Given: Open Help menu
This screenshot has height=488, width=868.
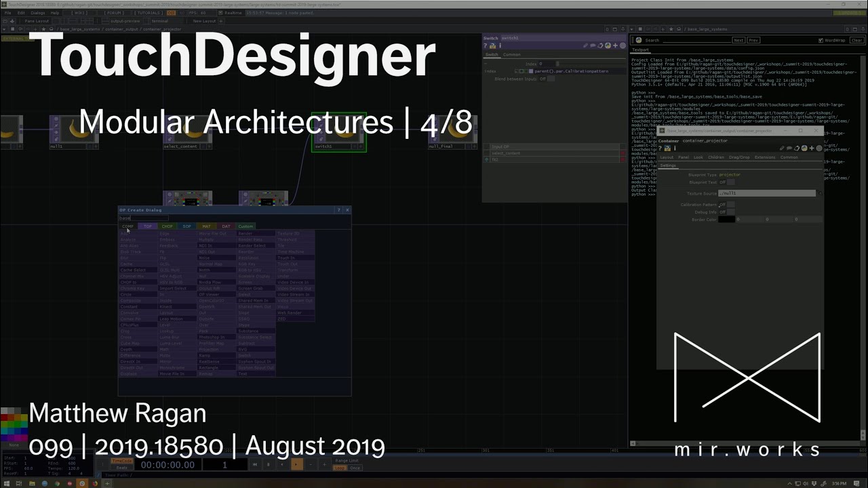Looking at the screenshot, I should (x=55, y=13).
